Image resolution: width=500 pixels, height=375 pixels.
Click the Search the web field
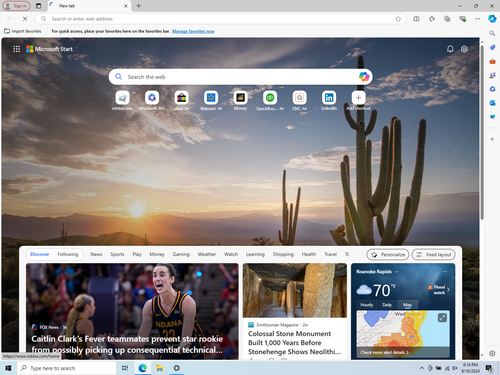240,77
